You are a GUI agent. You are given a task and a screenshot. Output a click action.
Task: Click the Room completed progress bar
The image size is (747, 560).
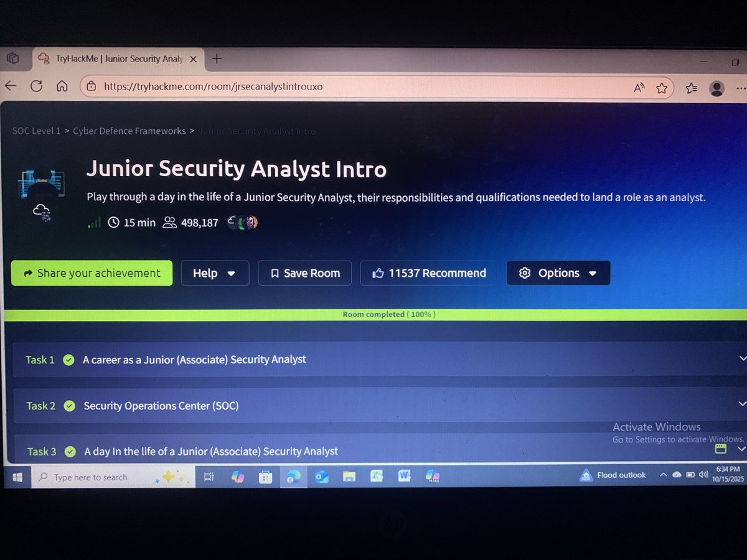(x=375, y=315)
